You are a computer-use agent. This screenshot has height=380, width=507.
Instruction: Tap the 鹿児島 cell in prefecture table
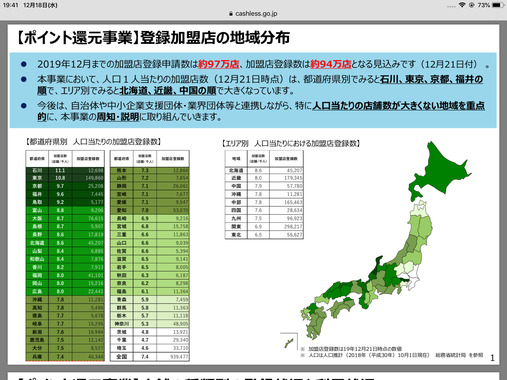tap(37, 340)
